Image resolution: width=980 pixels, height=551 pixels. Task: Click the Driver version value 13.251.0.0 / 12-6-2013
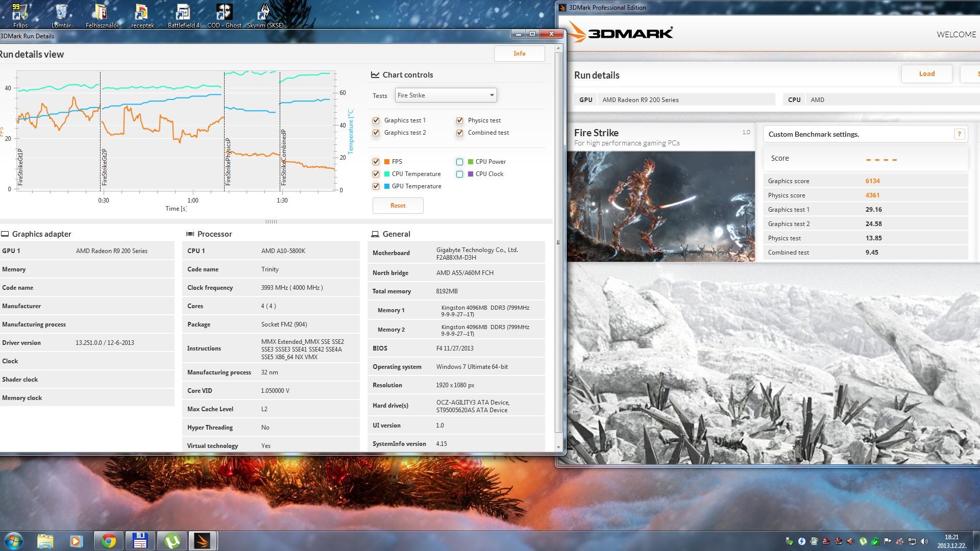[x=105, y=343]
